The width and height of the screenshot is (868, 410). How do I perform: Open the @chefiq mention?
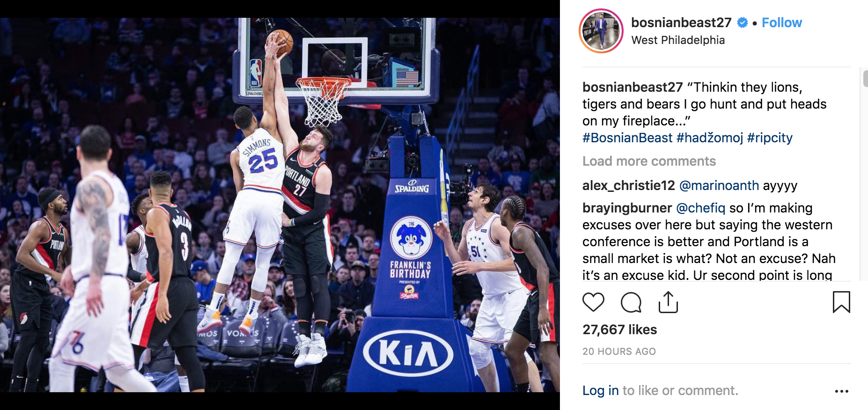click(701, 208)
